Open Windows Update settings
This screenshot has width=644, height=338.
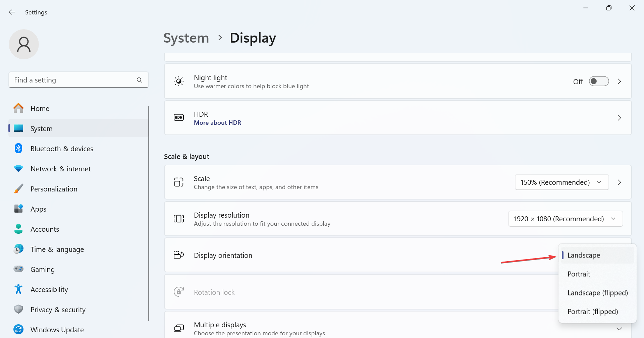pyautogui.click(x=78, y=330)
